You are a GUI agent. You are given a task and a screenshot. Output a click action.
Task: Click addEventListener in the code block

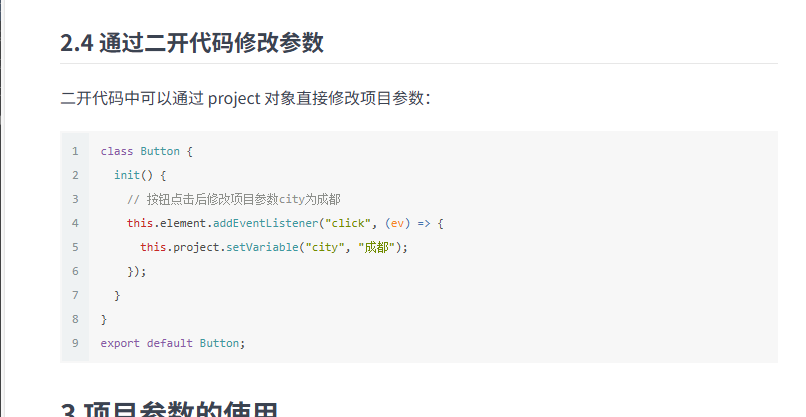pos(266,223)
